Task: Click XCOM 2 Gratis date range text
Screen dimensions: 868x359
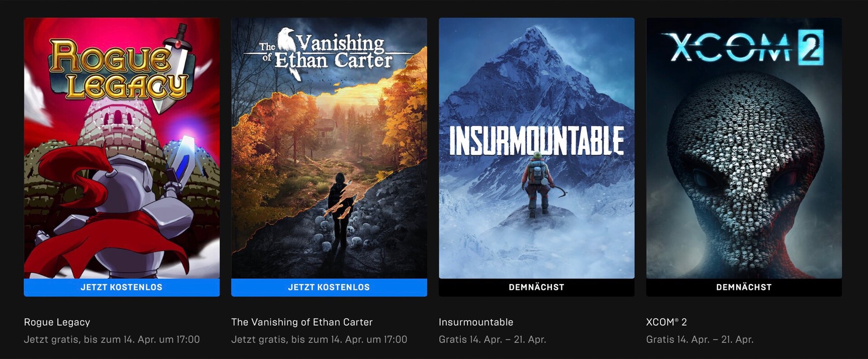Action: [700, 339]
